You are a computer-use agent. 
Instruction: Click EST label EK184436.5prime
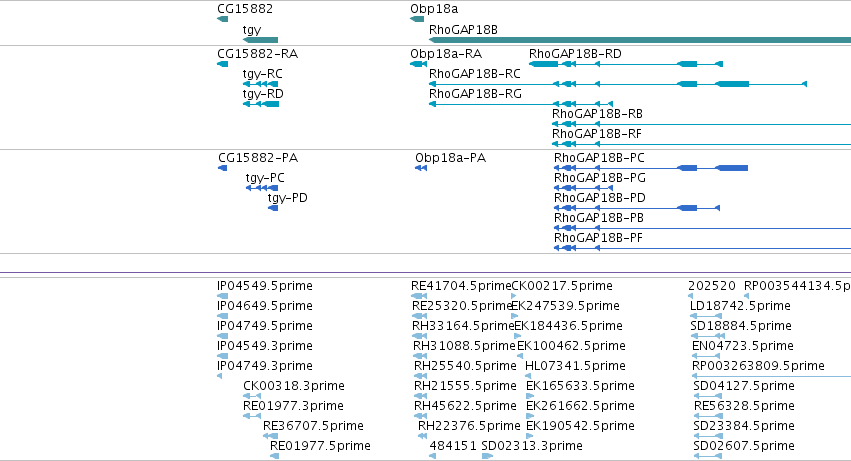pos(568,326)
